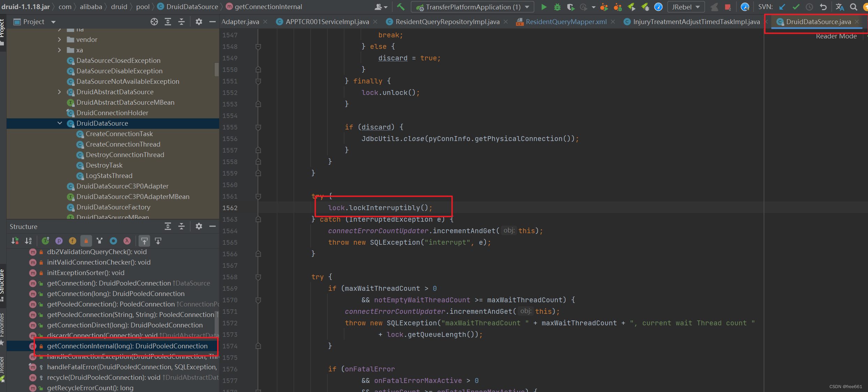Toggle alphabetical sorting in Structure panel
868x392 pixels.
coord(28,241)
